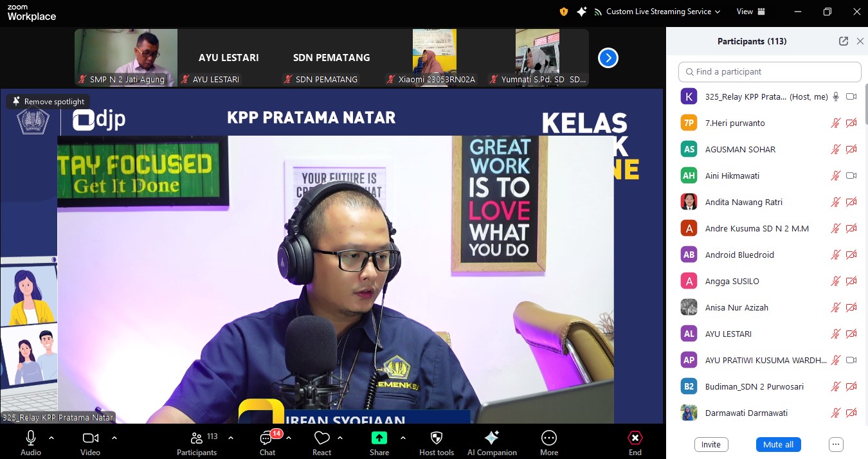Screen dimensions: 868x459
Task: Open the View menu
Action: [750, 12]
